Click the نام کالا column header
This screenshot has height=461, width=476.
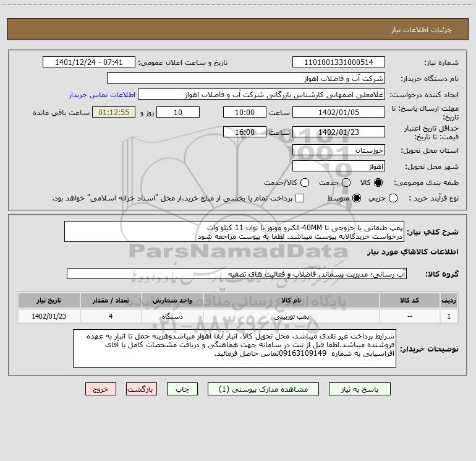tap(291, 300)
